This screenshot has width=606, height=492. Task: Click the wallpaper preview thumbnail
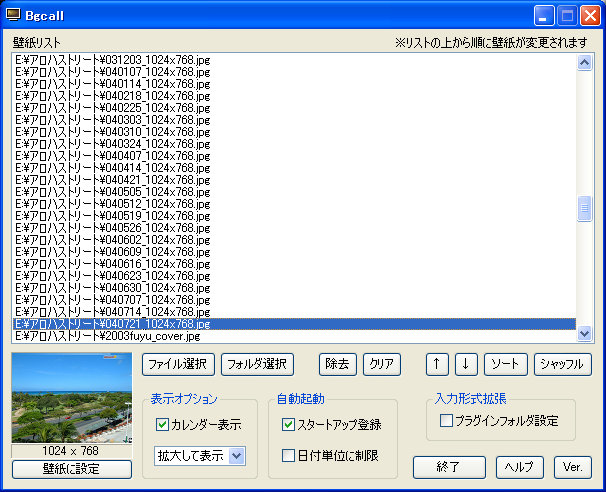(71, 398)
